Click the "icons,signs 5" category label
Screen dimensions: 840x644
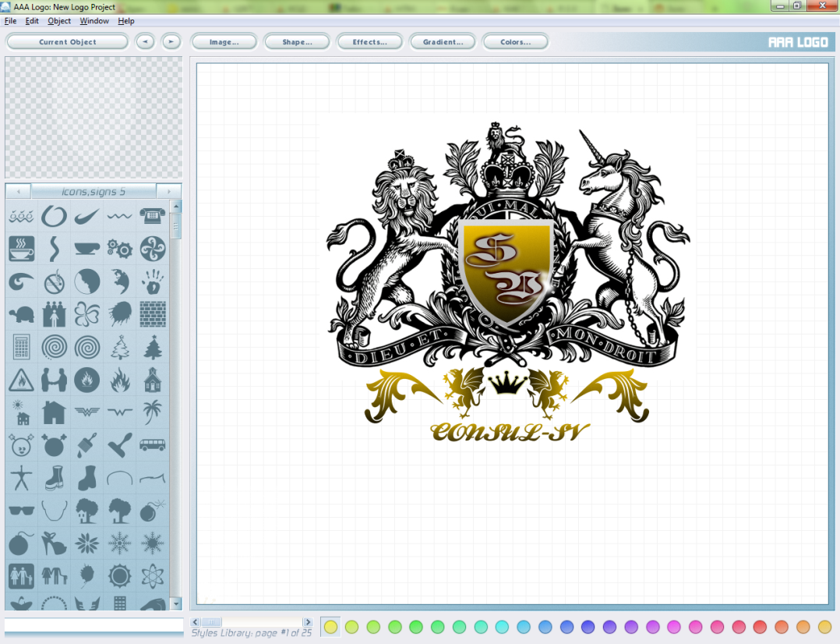pyautogui.click(x=94, y=192)
